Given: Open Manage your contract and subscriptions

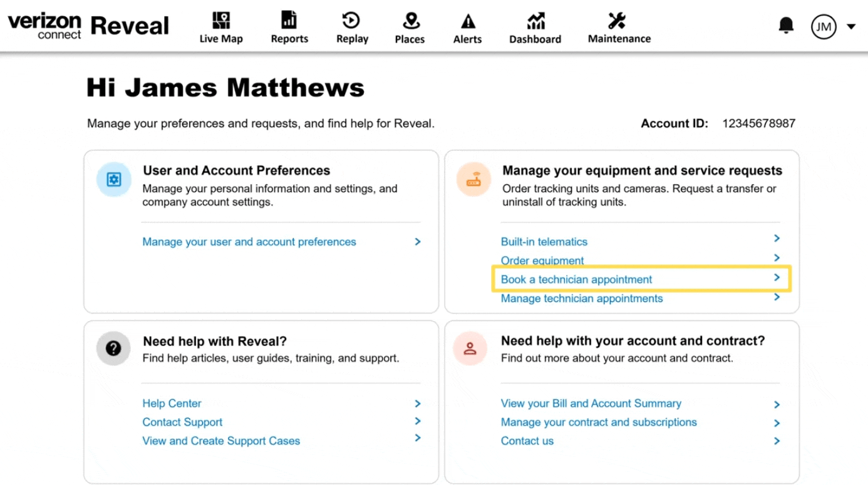Looking at the screenshot, I should (599, 422).
